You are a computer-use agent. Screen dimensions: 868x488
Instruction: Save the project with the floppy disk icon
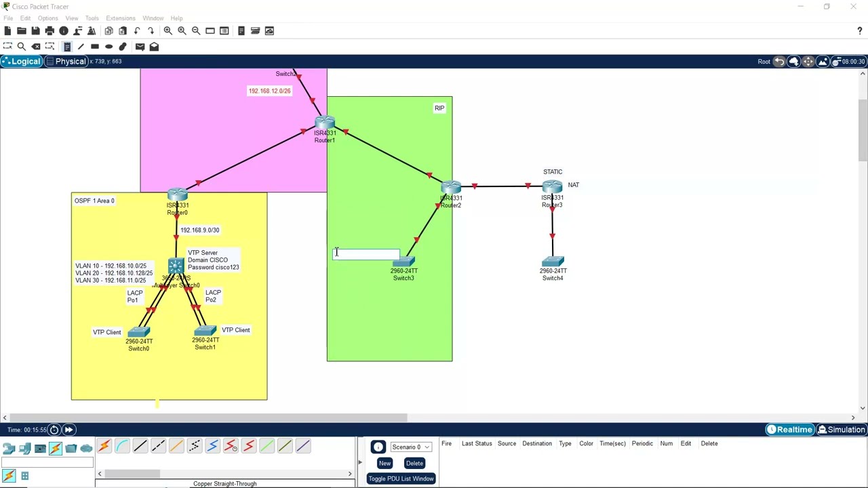tap(35, 30)
